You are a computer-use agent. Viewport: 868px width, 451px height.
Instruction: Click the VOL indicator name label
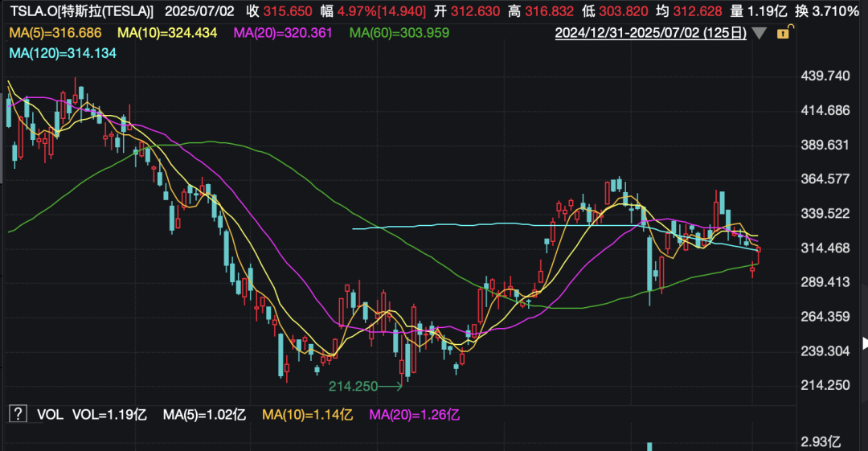[50, 415]
